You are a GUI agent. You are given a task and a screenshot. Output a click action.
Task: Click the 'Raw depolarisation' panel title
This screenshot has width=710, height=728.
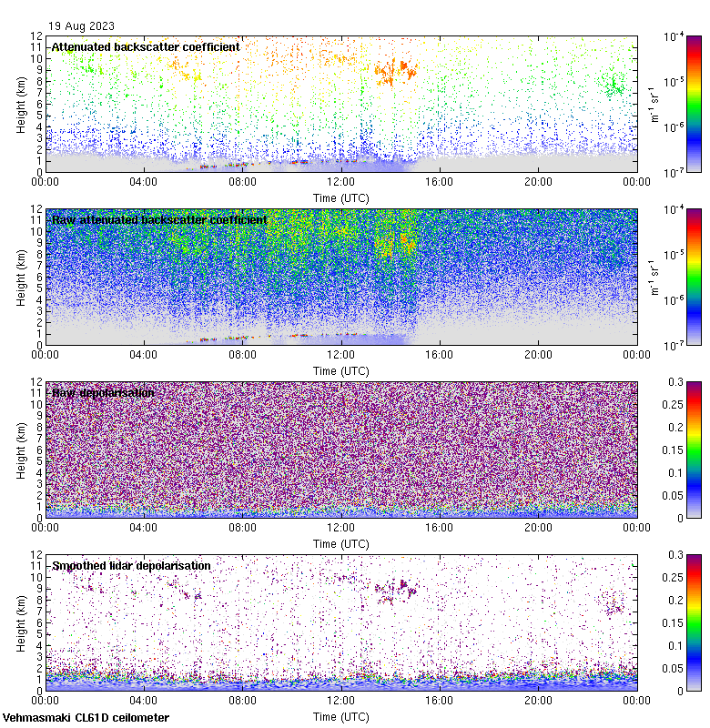click(103, 392)
